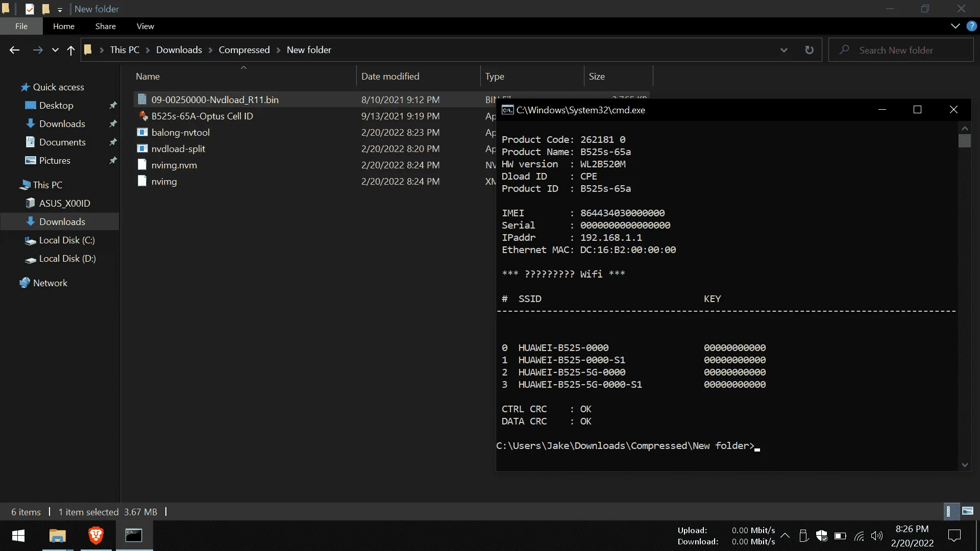Click the Search New folder box
The width and height of the screenshot is (980, 551).
click(x=901, y=50)
